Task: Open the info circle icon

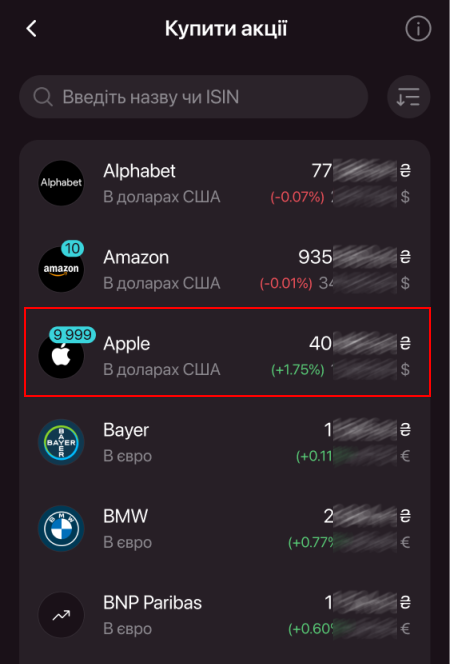Action: [x=418, y=29]
